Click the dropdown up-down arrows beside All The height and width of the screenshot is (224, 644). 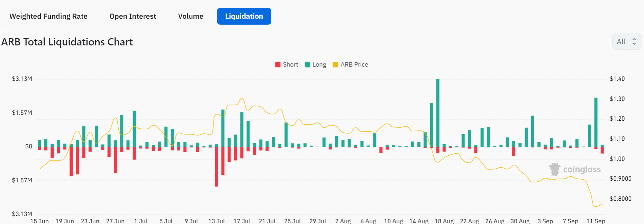click(634, 42)
